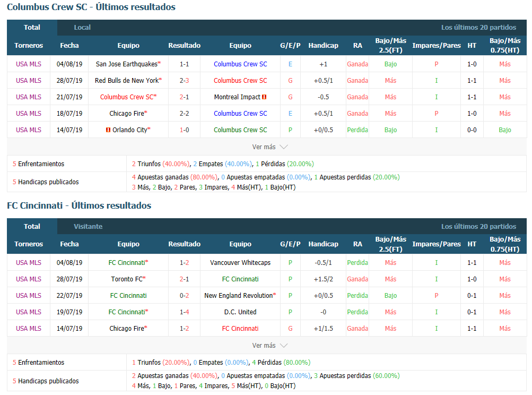Image resolution: width=532 pixels, height=395 pixels.
Task: Click the 'FC Cincinnati - Últimos resultados' heading
Action: pos(79,205)
